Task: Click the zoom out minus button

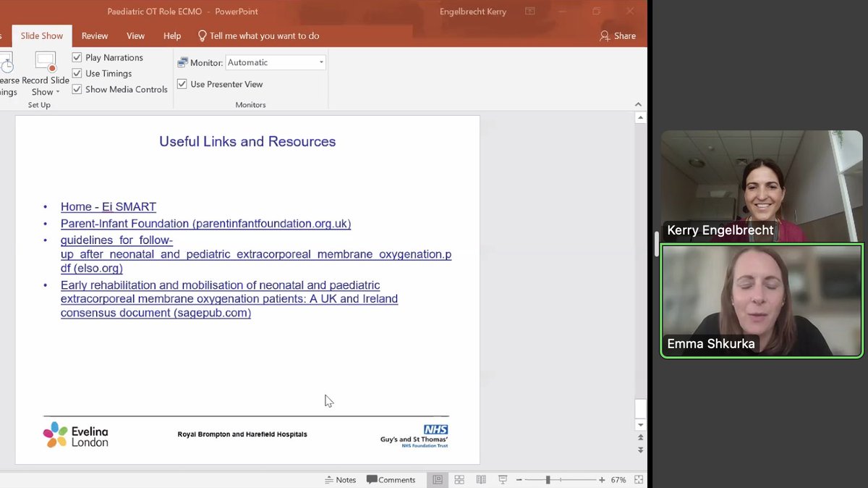Action: [x=520, y=479]
